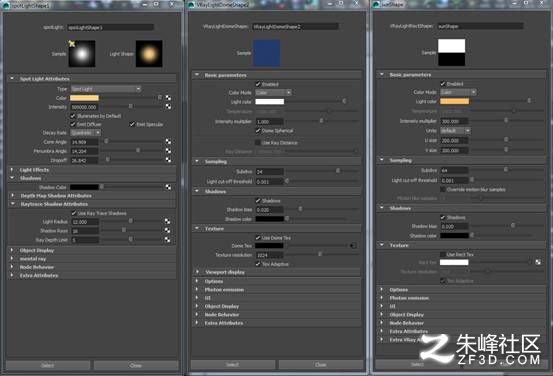Screen dimensions: 553x376
Task: Click the orange spot light Color swatch
Action: [85, 98]
